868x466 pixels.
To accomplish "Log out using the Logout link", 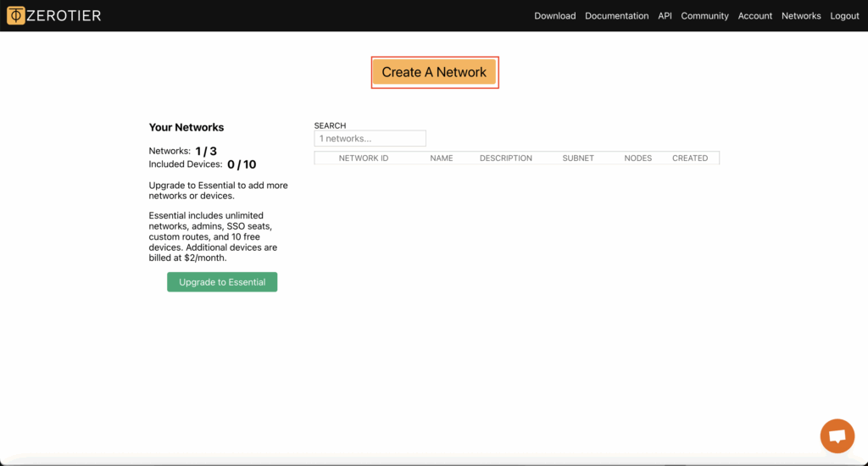I will 844,16.
